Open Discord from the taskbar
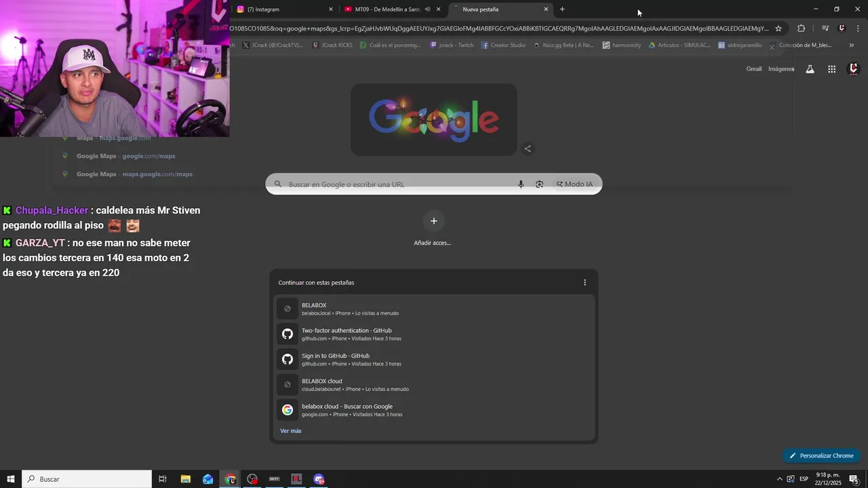This screenshot has width=868, height=488. tap(319, 479)
